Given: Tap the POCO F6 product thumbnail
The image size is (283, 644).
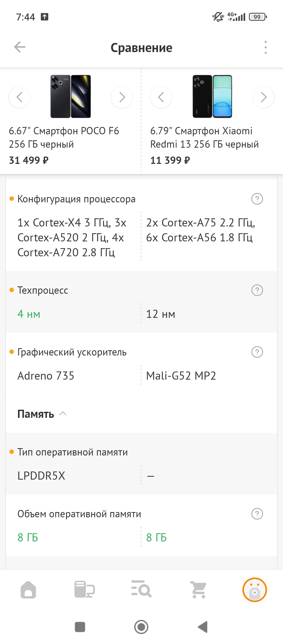Looking at the screenshot, I should [70, 97].
